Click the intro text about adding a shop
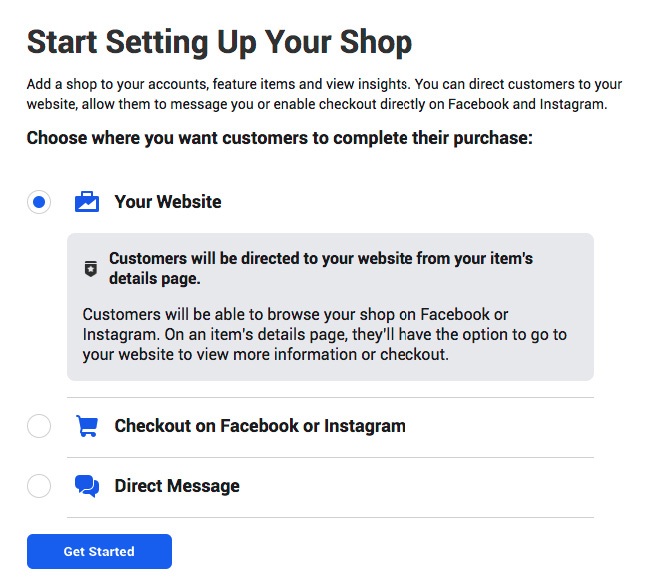 point(324,94)
